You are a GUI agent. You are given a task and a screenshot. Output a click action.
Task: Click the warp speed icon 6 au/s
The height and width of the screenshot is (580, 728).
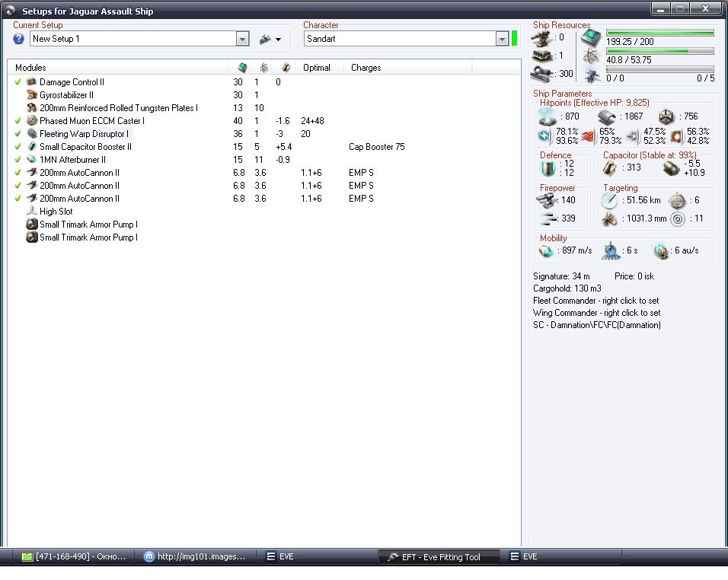coord(660,251)
